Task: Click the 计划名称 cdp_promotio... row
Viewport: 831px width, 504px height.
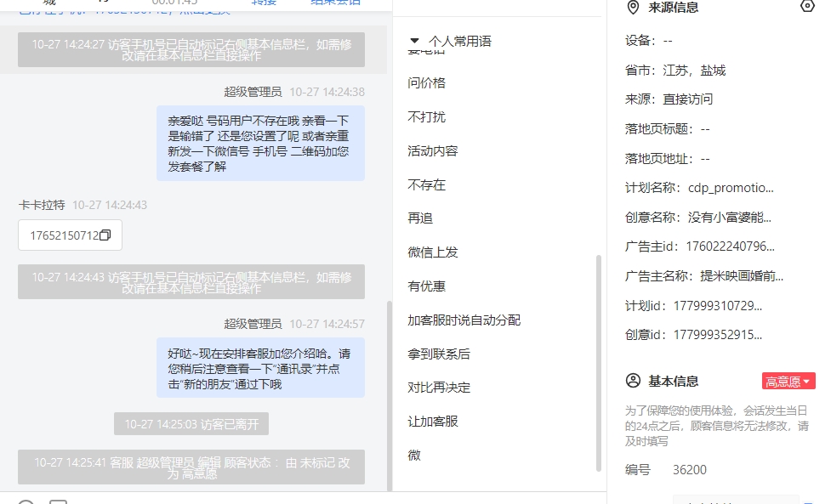Action: pos(699,188)
